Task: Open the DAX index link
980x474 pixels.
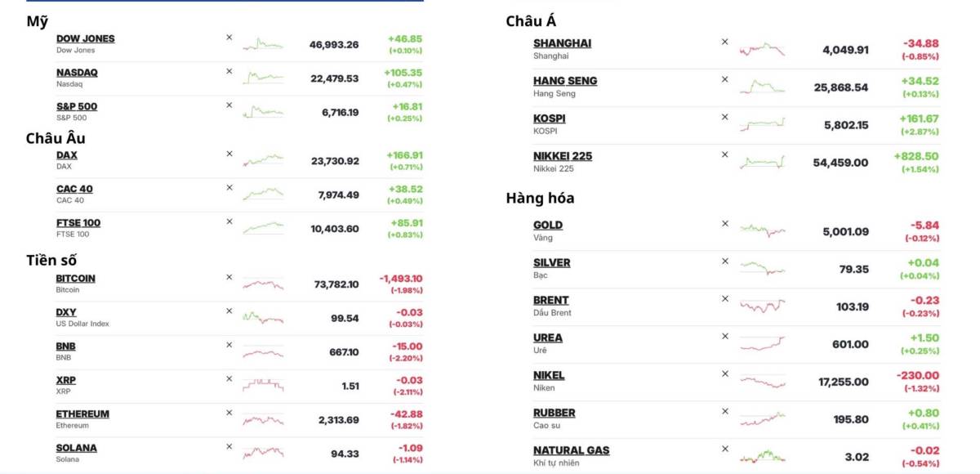Action: pos(67,154)
